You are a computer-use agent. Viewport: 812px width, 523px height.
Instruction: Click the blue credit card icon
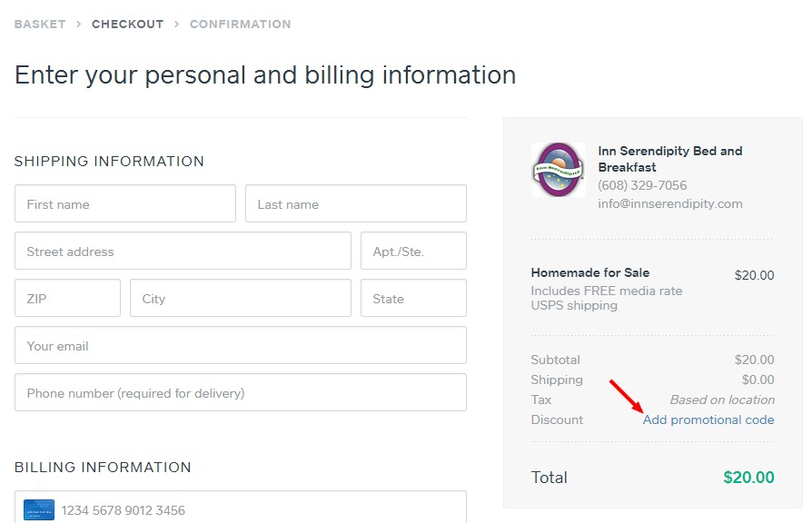pyautogui.click(x=39, y=510)
